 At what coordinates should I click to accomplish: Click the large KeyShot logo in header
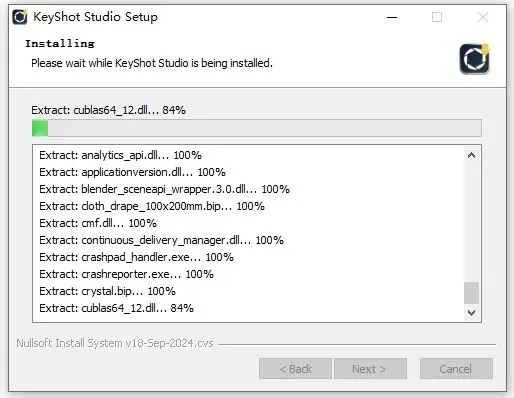click(474, 59)
